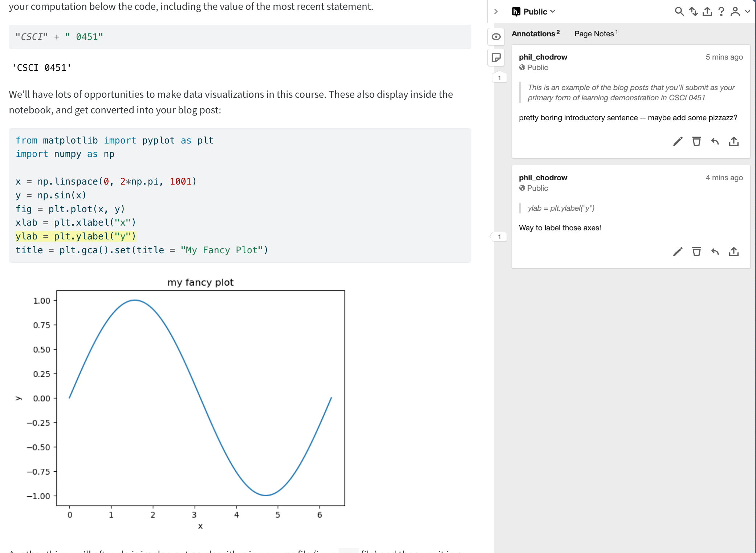Collapse the annotation sidebar with chevron
Image resolution: width=756 pixels, height=553 pixels.
(496, 12)
